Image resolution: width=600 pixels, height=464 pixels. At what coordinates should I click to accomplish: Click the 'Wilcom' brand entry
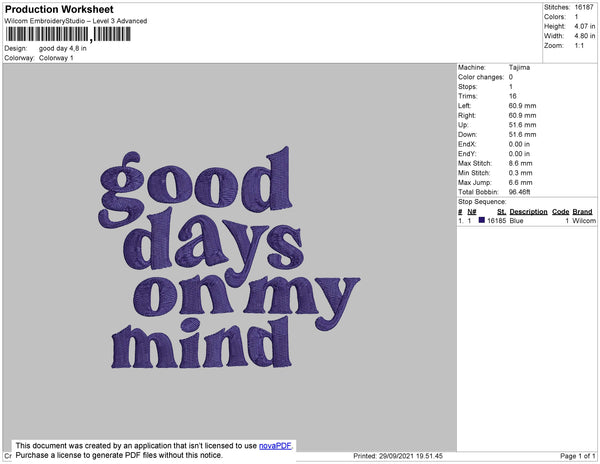(x=584, y=221)
